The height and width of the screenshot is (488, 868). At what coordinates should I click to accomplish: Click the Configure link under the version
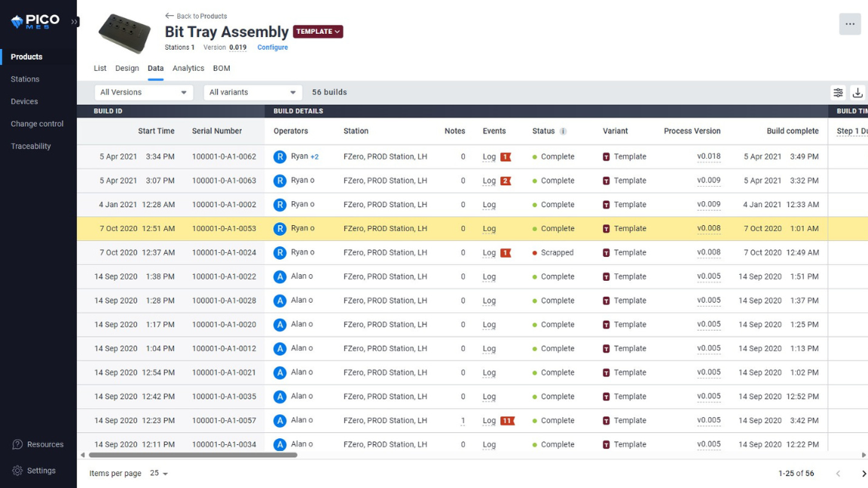pos(272,47)
